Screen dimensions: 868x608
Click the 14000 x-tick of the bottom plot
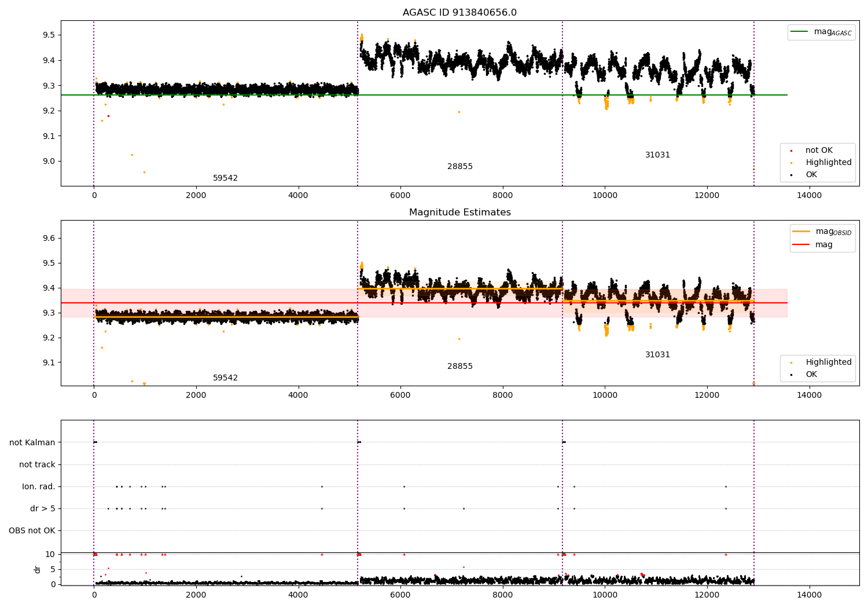coord(809,595)
